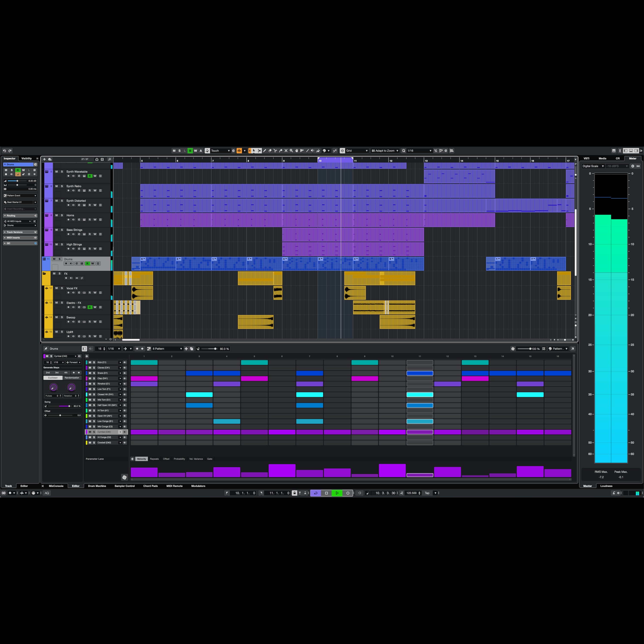Click the tempo 122.500 field
Viewport: 644px width, 644px height.
point(411,493)
